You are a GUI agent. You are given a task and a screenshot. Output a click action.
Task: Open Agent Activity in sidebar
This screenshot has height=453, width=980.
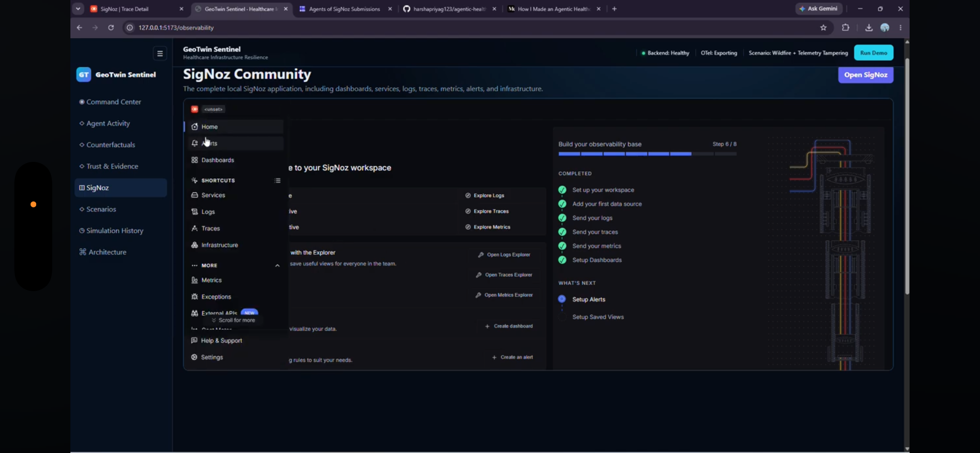click(x=121, y=123)
